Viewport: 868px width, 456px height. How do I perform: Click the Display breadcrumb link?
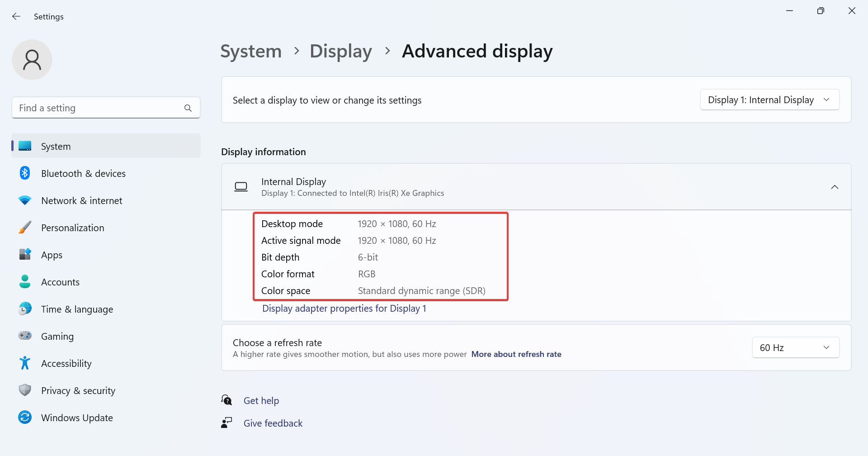click(x=341, y=51)
